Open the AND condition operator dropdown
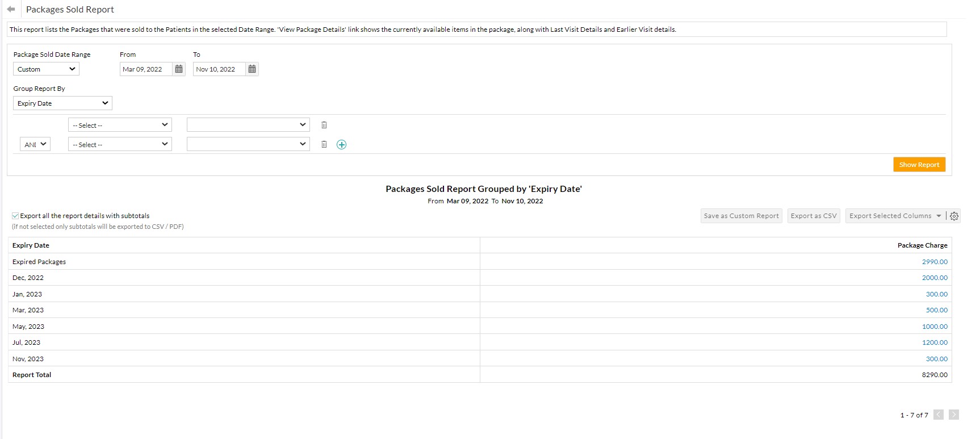980x439 pixels. pos(35,145)
